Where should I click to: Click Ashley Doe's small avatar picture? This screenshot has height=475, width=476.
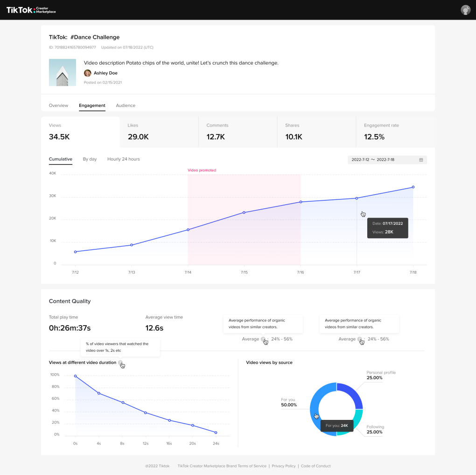coord(87,73)
